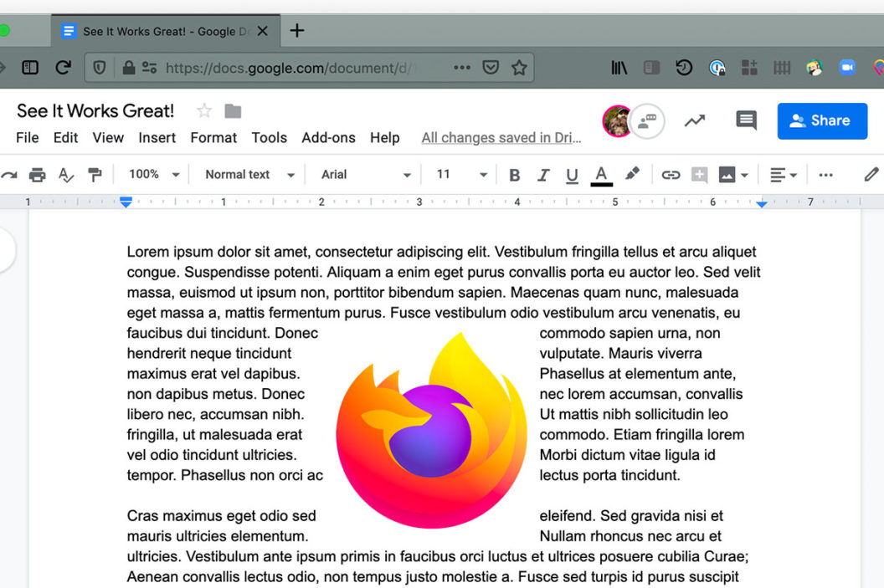This screenshot has height=588, width=884.
Task: Open the editing mode pencil
Action: click(871, 175)
